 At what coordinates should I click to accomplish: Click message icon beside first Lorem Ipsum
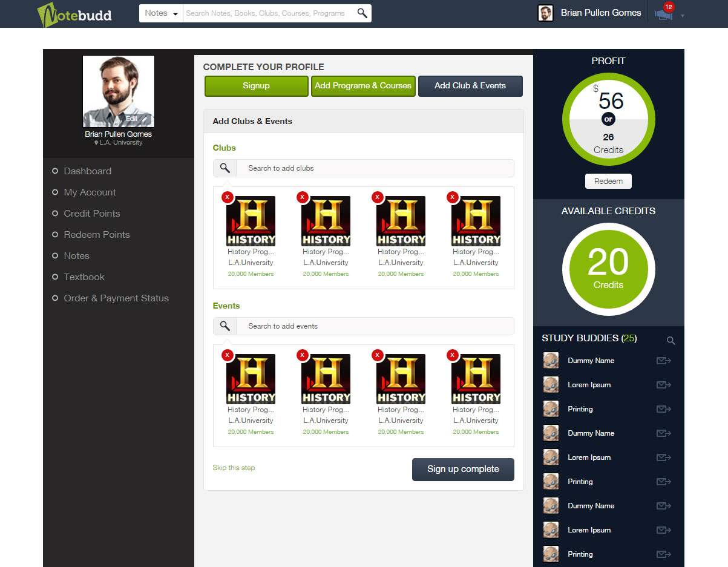[x=664, y=385]
